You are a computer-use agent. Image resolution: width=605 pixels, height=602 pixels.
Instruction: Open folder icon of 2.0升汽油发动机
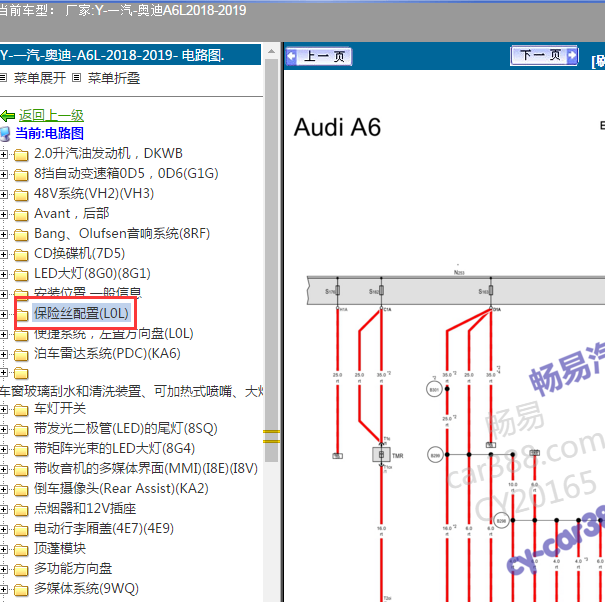point(21,155)
